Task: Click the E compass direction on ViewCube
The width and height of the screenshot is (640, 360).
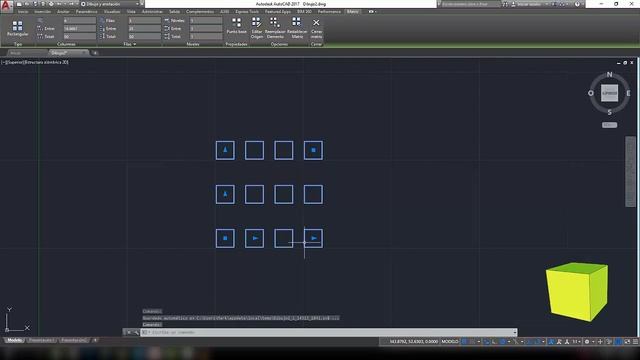Action: [628, 93]
